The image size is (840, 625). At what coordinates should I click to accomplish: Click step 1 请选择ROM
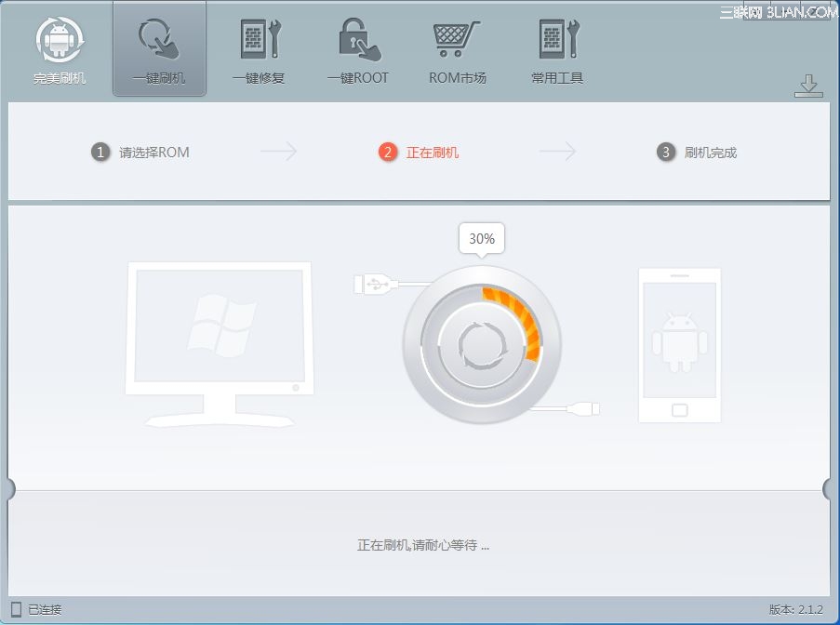click(x=140, y=153)
